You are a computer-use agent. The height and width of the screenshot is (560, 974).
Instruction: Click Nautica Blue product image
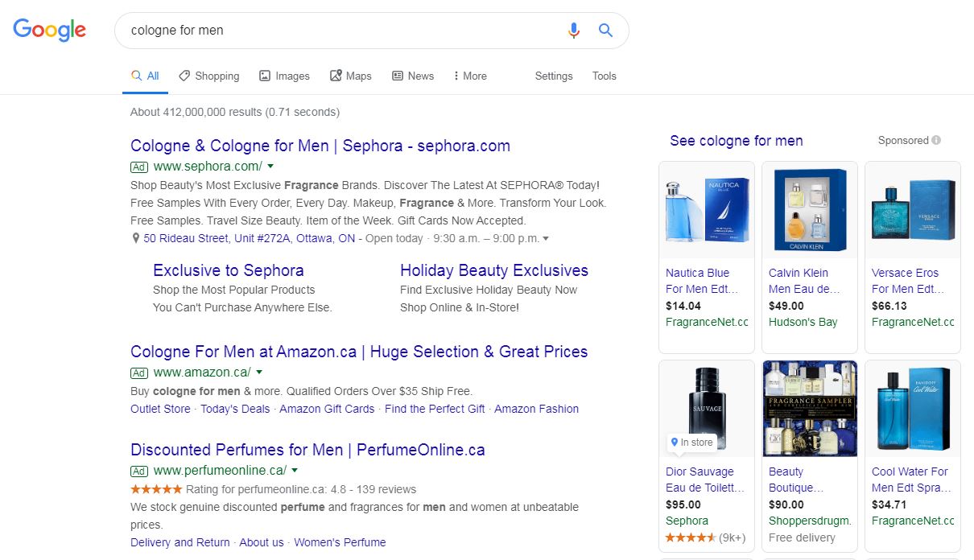pos(707,210)
